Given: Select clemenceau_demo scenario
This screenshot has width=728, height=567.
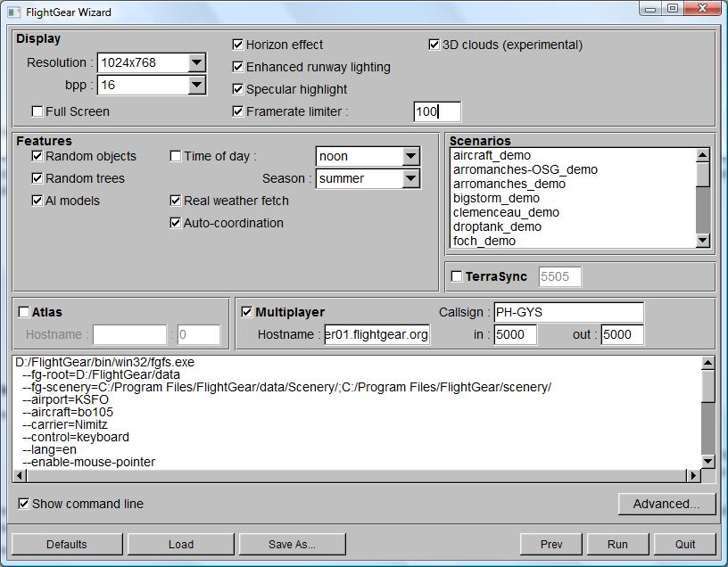Looking at the screenshot, I should 574,212.
